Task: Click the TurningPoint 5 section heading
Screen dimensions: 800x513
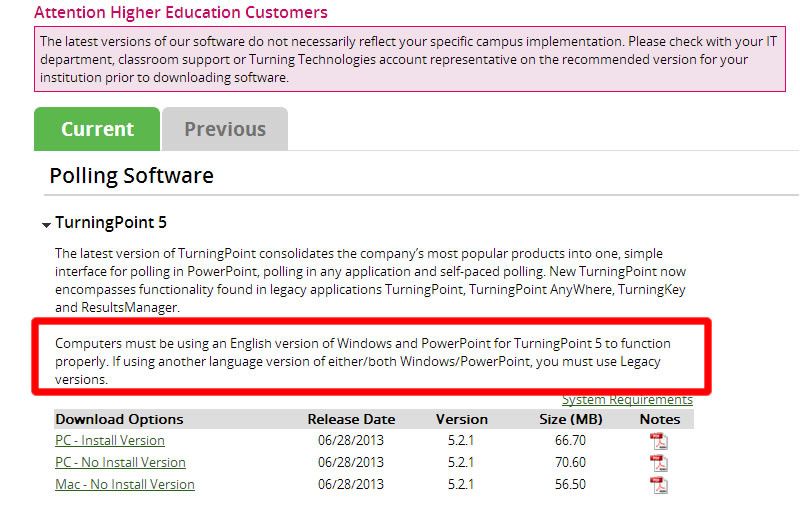Action: pyautogui.click(x=111, y=223)
